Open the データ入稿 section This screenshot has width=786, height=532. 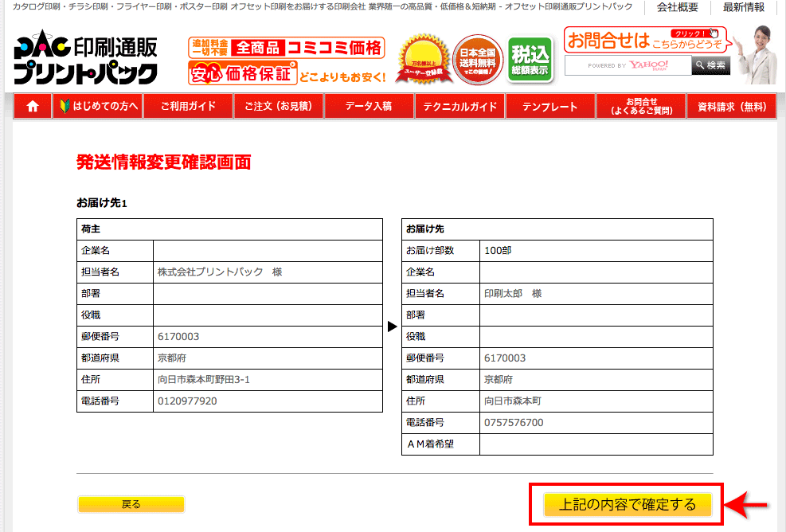point(369,105)
